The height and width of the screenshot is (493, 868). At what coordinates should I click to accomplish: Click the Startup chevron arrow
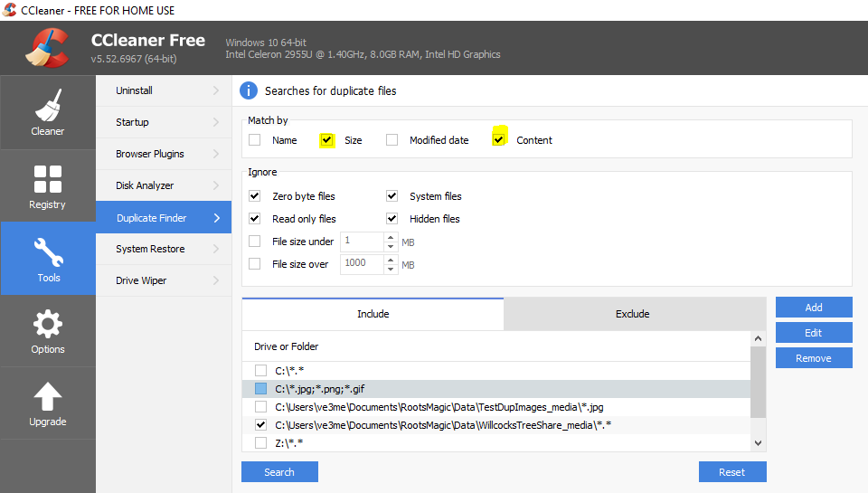click(x=216, y=122)
